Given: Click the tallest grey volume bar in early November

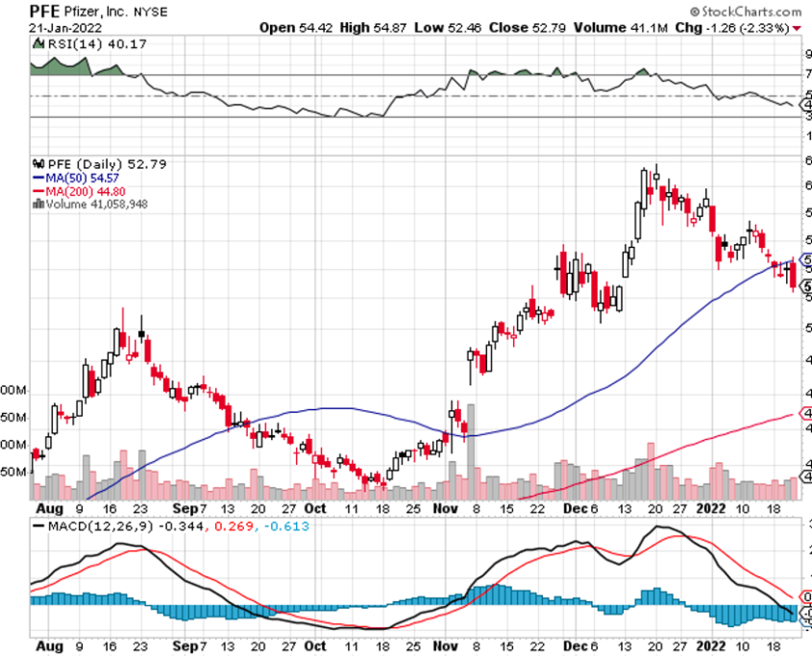Looking at the screenshot, I should click(471, 451).
